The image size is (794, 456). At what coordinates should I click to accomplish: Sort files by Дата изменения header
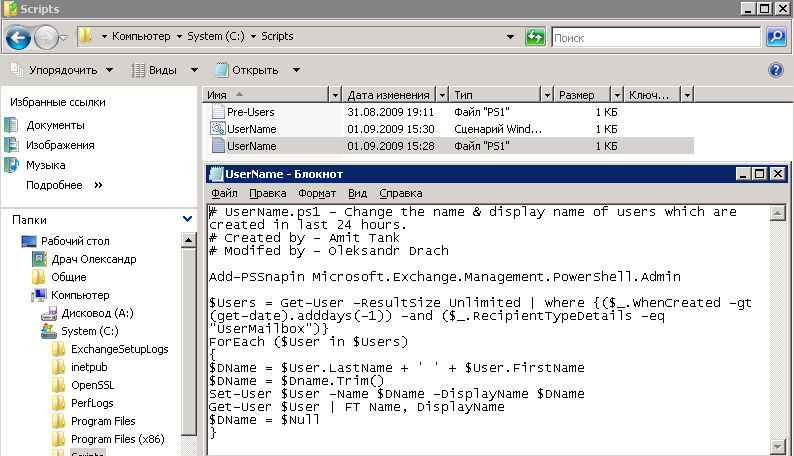pyautogui.click(x=388, y=95)
